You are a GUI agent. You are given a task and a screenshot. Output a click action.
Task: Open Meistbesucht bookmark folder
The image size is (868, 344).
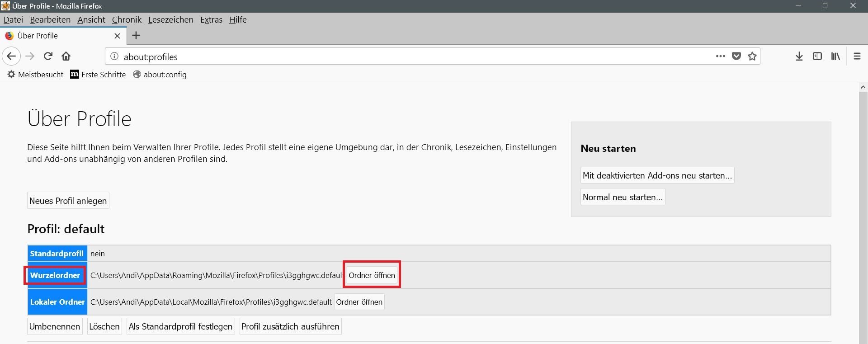pos(35,75)
